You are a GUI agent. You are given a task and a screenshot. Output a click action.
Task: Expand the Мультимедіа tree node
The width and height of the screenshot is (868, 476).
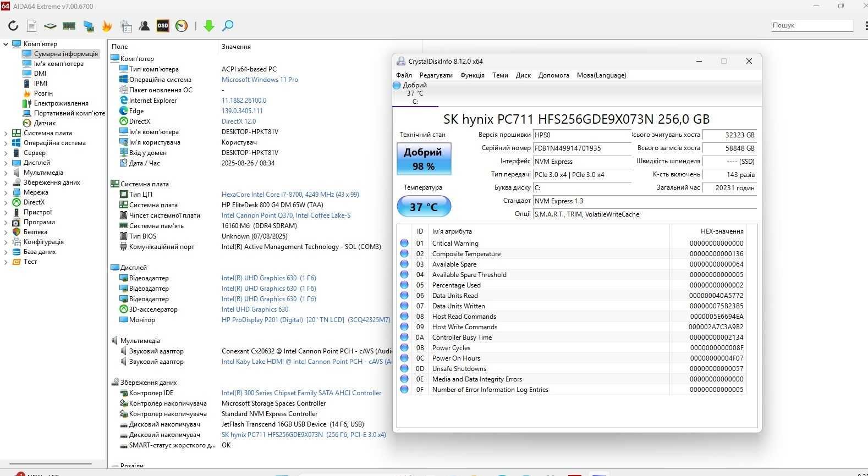[x=6, y=173]
